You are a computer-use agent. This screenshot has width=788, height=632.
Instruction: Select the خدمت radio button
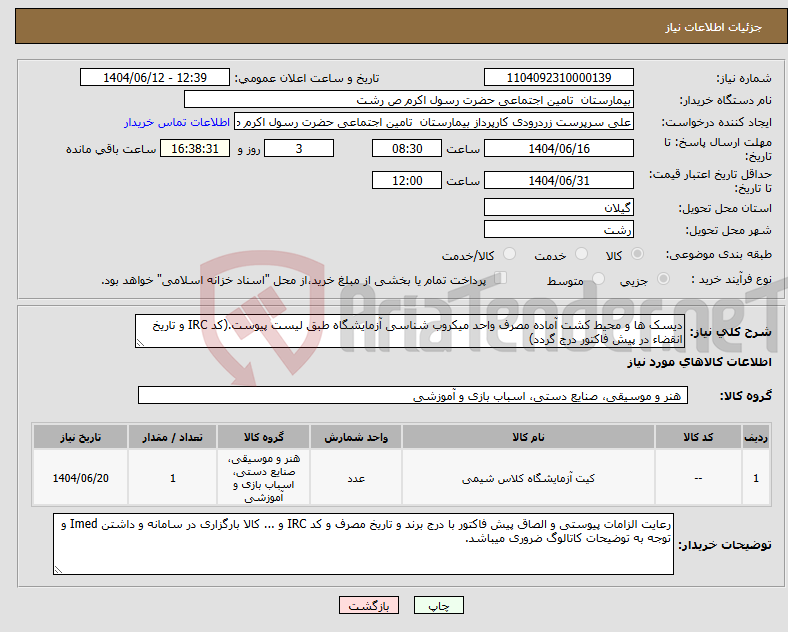(x=581, y=254)
